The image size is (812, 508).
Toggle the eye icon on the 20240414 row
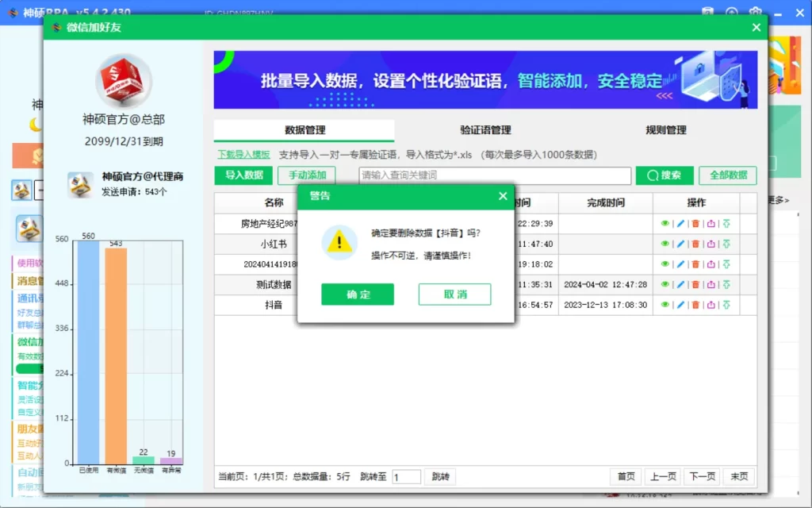coord(665,264)
